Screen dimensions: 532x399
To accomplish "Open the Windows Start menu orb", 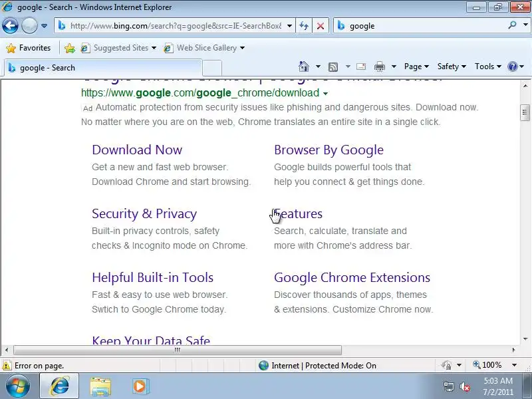I will point(17,386).
